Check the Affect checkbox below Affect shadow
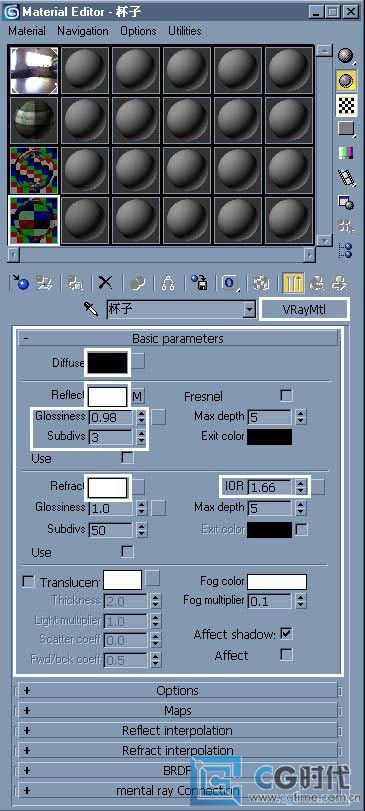 (x=286, y=655)
